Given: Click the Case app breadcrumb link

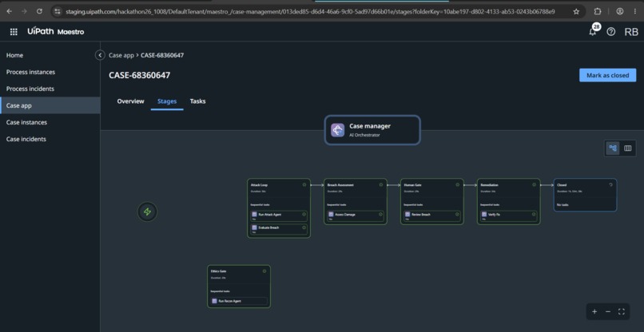Looking at the screenshot, I should (121, 55).
